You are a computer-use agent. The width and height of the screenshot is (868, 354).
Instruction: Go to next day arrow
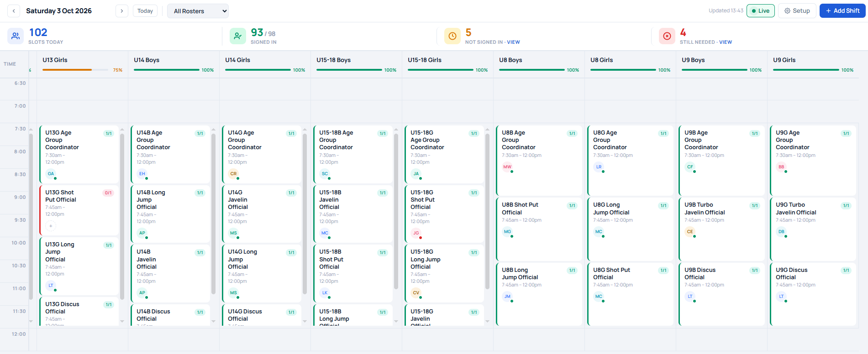pos(122,11)
